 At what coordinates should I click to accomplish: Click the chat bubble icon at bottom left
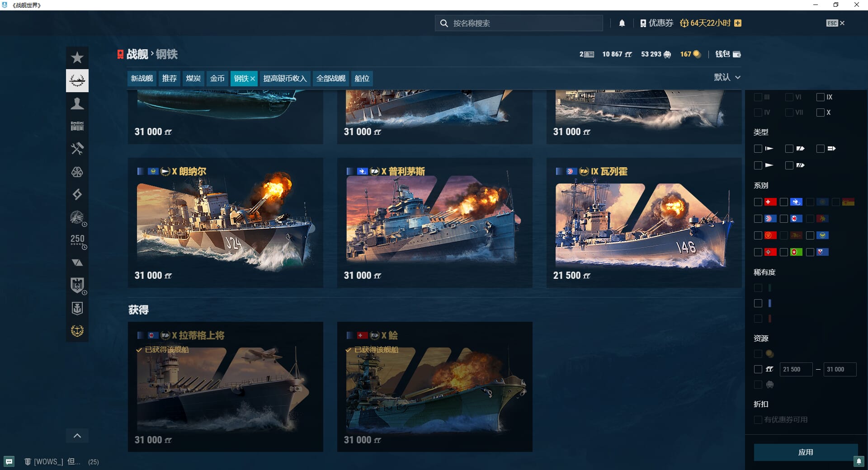(x=9, y=461)
